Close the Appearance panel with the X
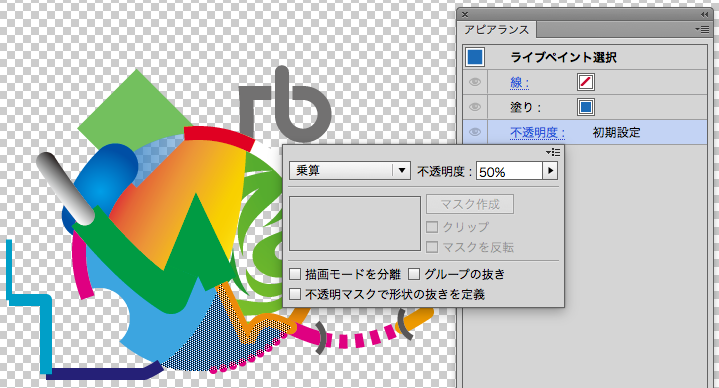 465,15
